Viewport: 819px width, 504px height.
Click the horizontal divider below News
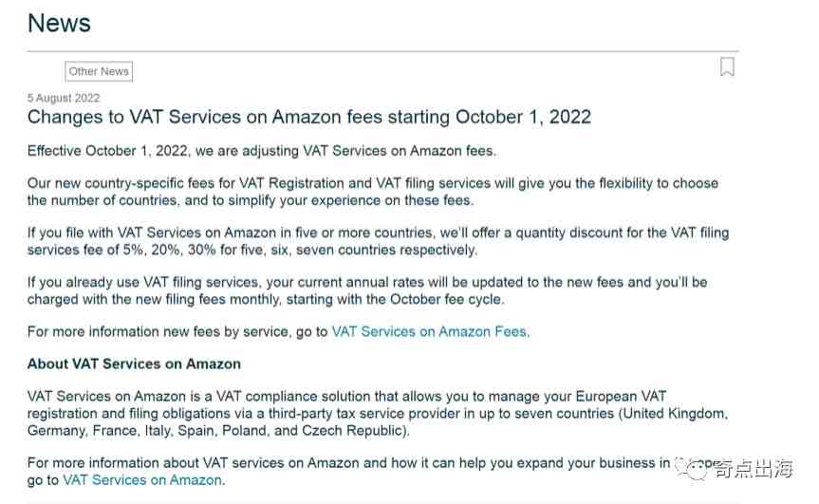tap(382, 51)
